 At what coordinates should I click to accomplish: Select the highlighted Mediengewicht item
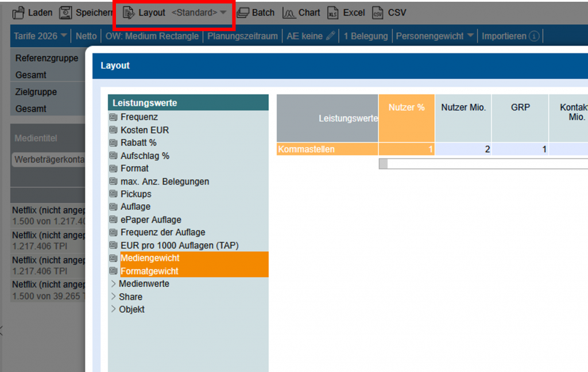point(150,258)
